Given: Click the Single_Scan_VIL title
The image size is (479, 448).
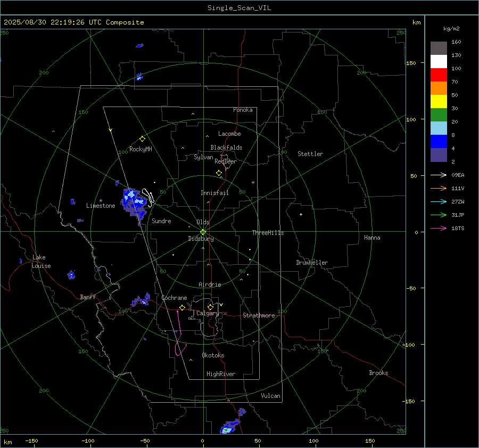Looking at the screenshot, I should click(x=239, y=8).
